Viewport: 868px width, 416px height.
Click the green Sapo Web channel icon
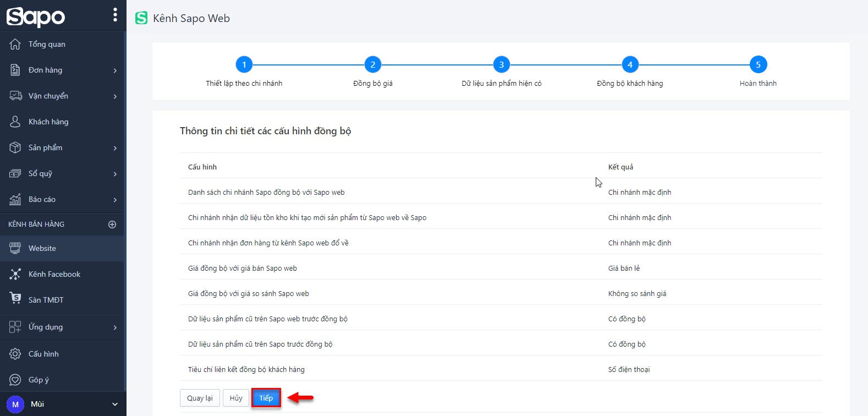141,18
